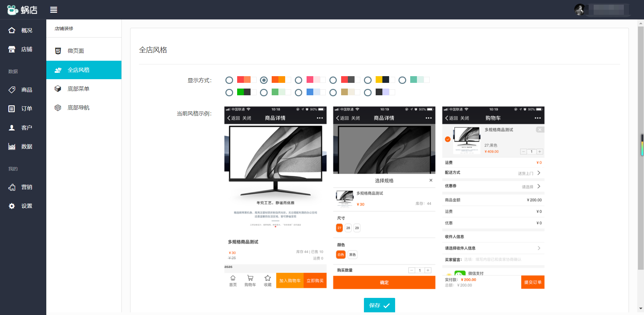Increase quantity with plus stepper in preview
The height and width of the screenshot is (315, 644).
point(428,270)
